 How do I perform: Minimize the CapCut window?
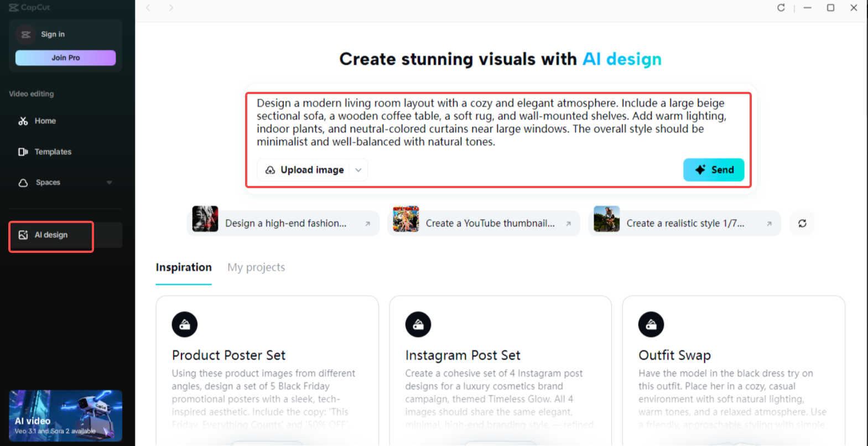click(807, 8)
